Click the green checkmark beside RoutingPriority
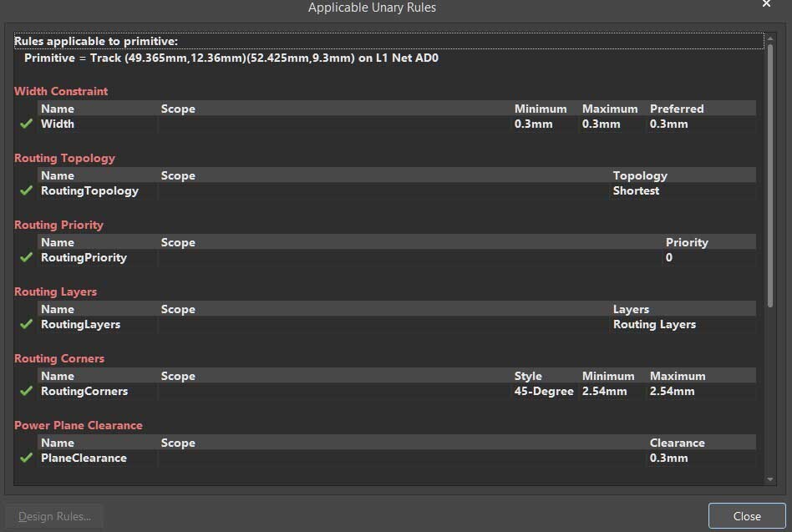Image resolution: width=792 pixels, height=532 pixels. pos(26,257)
